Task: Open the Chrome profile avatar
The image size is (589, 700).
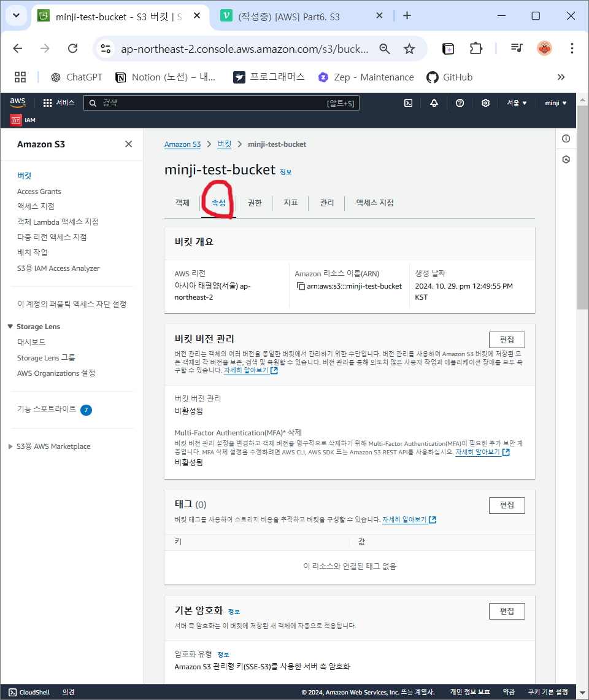Action: tap(544, 49)
